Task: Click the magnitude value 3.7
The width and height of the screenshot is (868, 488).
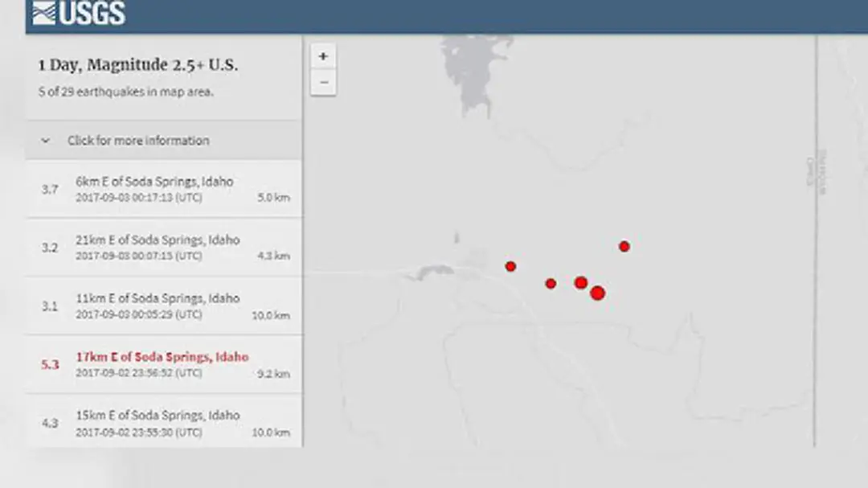Action: (x=50, y=190)
